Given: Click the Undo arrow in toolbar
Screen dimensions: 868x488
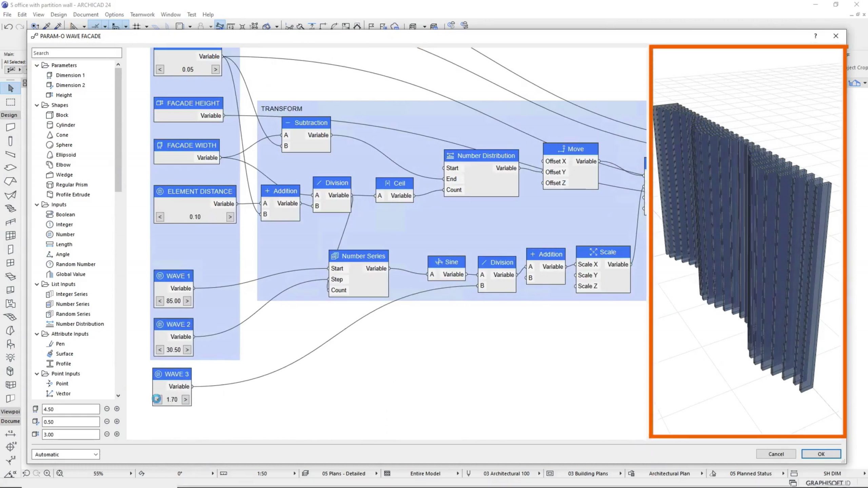Looking at the screenshot, I should tap(8, 26).
